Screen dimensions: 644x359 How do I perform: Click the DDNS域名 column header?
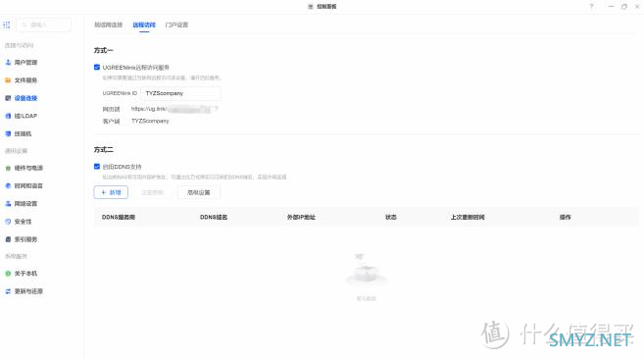(x=214, y=217)
